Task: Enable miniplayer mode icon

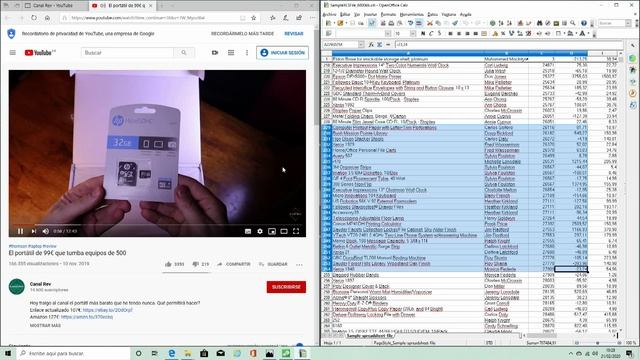Action: coord(272,231)
